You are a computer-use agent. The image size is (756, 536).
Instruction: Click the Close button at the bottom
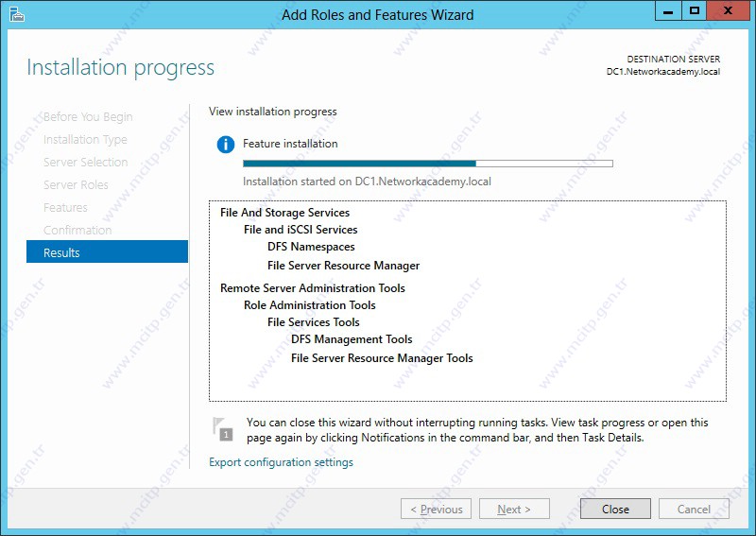(x=615, y=509)
